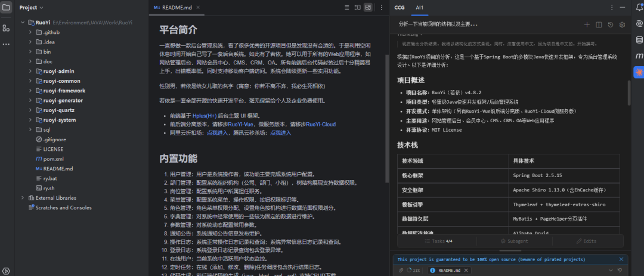This screenshot has width=644, height=276.
Task: Open the editor tab options three-dot menu
Action: (382, 7)
